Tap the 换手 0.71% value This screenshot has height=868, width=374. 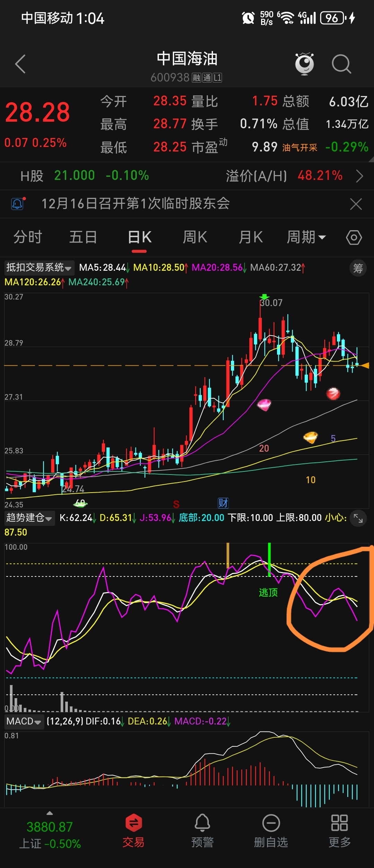coord(259,124)
